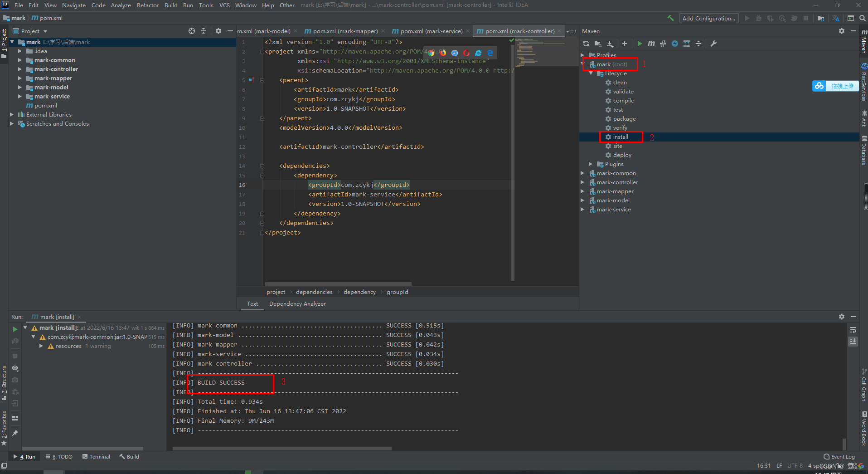Close mark [install] run tab
Screen dimensions: 868x474
pyautogui.click(x=79, y=317)
